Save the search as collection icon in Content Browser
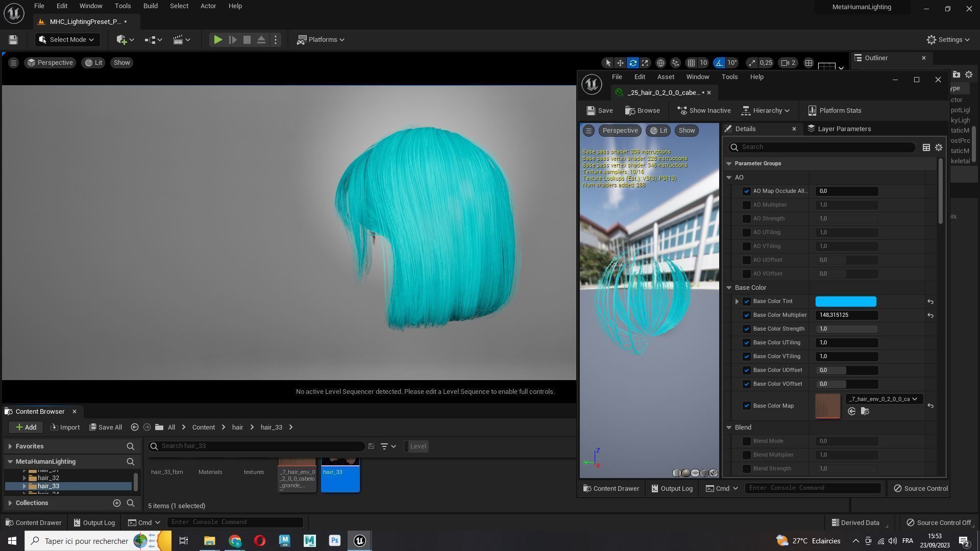 (371, 446)
